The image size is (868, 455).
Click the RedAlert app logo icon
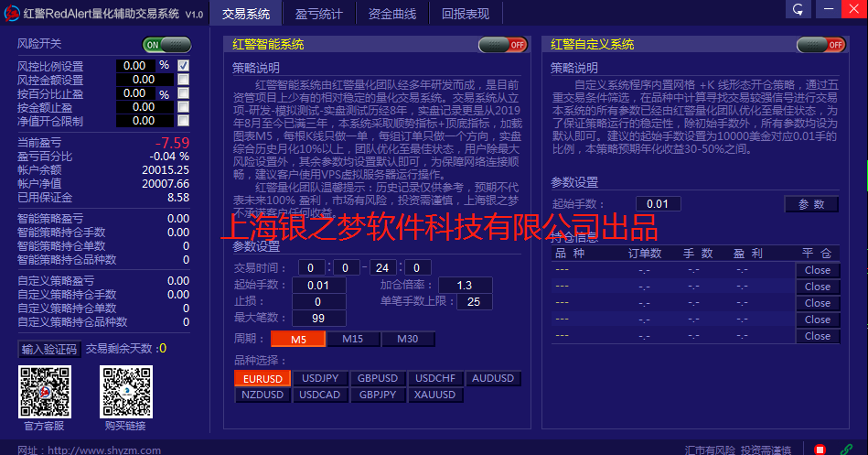[x=11, y=13]
